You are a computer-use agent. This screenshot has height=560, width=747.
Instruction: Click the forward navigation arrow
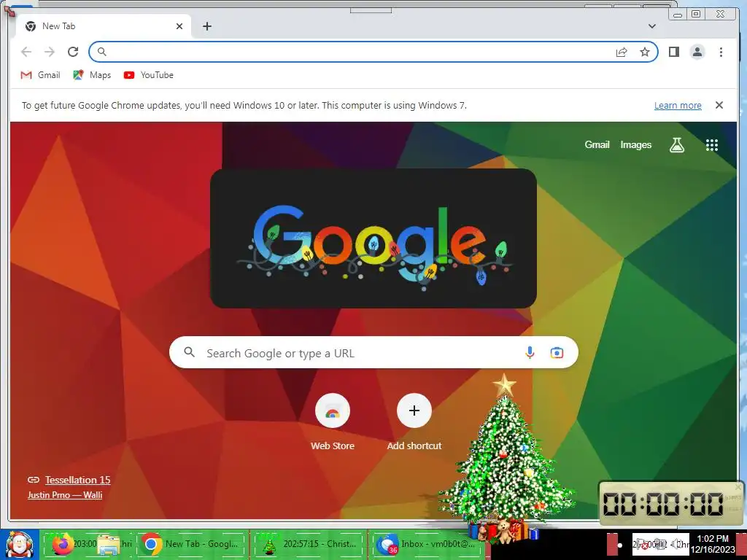tap(50, 52)
